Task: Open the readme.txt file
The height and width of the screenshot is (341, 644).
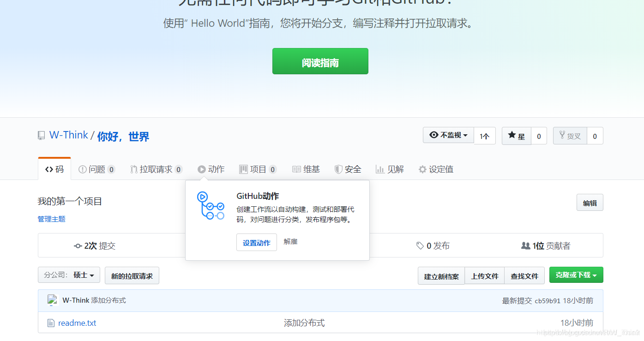Action: (x=77, y=323)
